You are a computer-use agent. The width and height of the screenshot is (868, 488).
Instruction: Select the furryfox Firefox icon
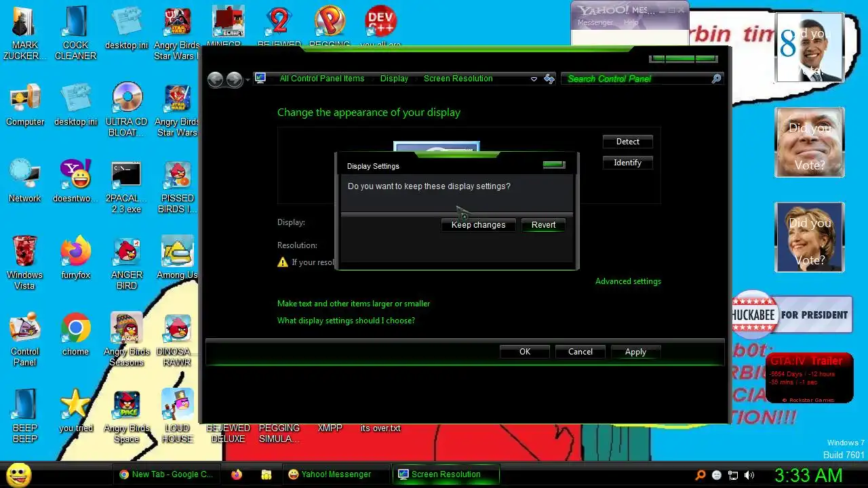click(75, 258)
